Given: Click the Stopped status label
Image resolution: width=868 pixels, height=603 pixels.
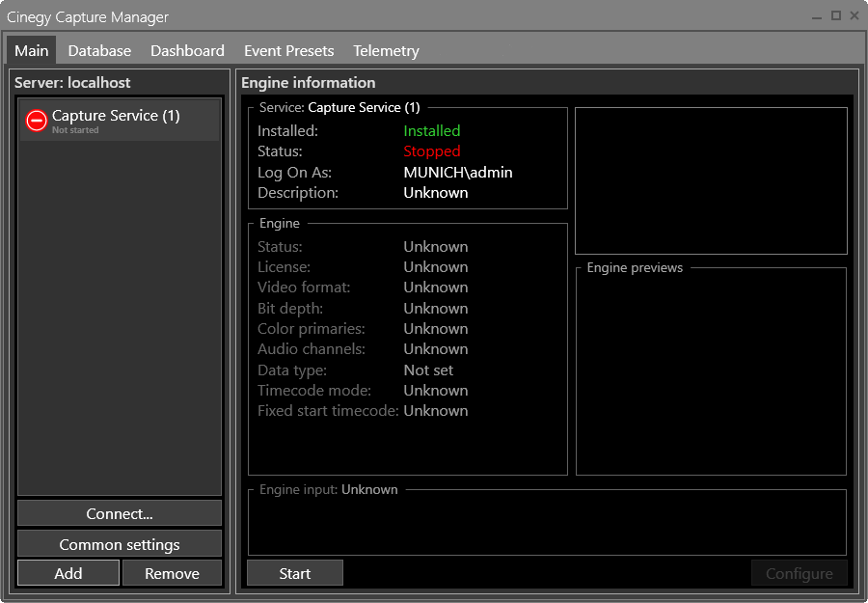Looking at the screenshot, I should (431, 151).
